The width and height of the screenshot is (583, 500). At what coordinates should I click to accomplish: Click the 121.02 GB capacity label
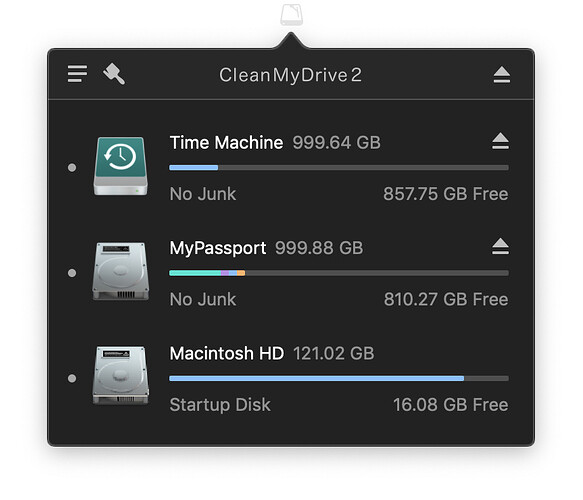[334, 353]
